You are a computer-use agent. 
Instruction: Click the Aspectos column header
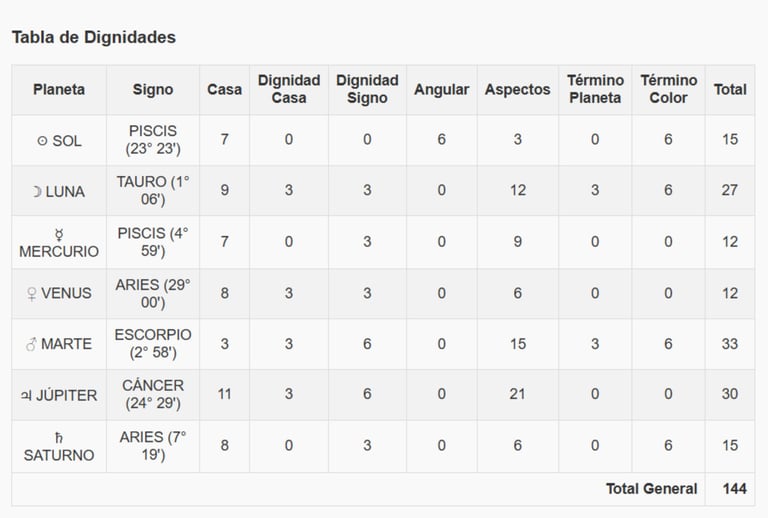pyautogui.click(x=517, y=89)
